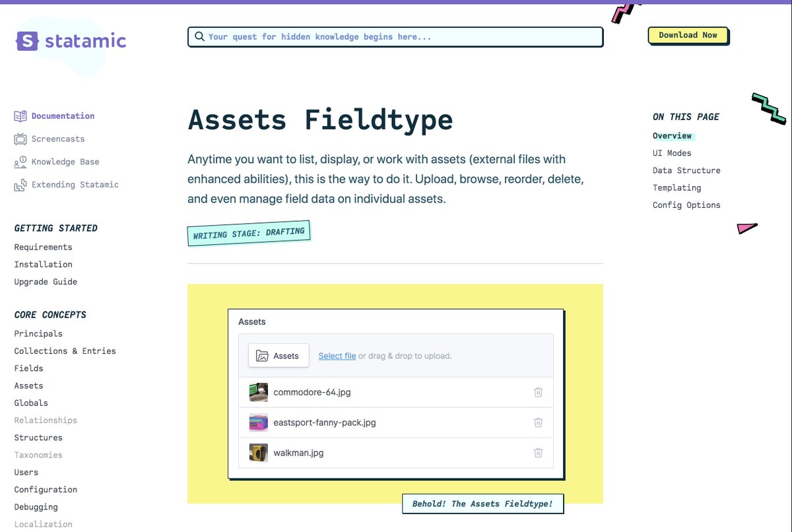Click the walkman.jpg thumbnail image
This screenshot has width=792, height=532.
point(258,453)
